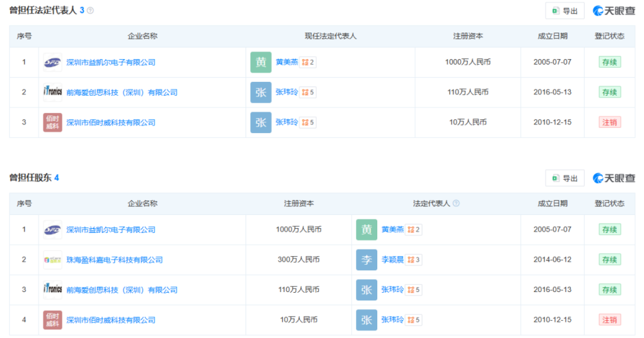Image resolution: width=644 pixels, height=338 pixels.
Task: Open 深圳市佰时威科技有限公司 in the shareholder table
Action: click(111, 320)
